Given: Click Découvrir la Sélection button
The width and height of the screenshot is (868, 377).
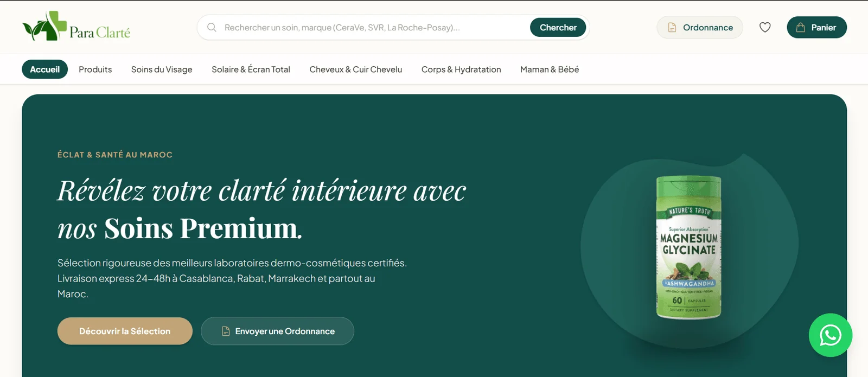Looking at the screenshot, I should coord(125,331).
